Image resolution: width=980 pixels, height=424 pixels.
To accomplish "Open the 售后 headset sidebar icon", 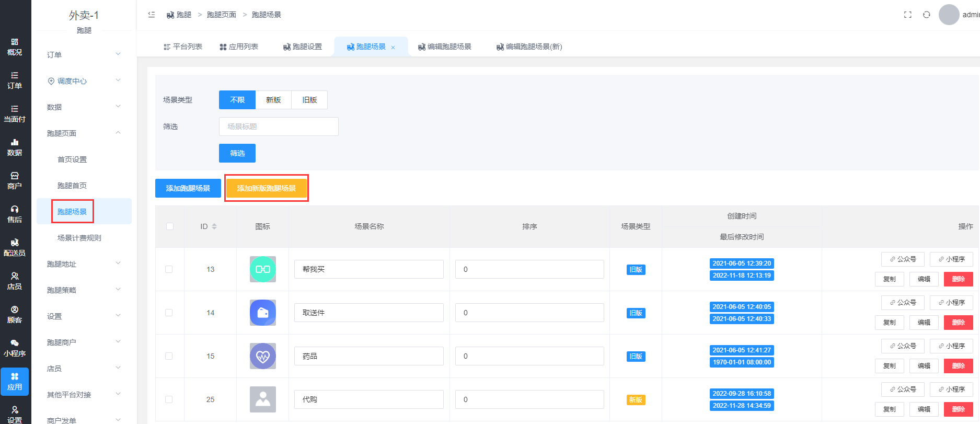I will click(15, 214).
